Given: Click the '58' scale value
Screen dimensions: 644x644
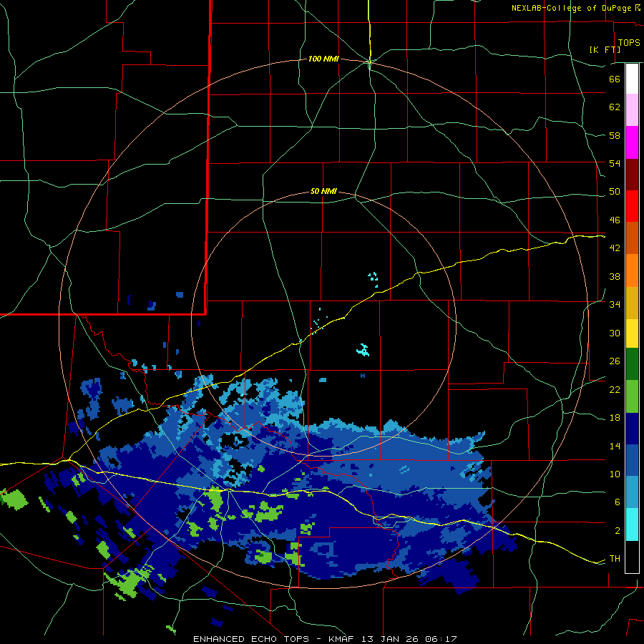Looking at the screenshot, I should [615, 135].
